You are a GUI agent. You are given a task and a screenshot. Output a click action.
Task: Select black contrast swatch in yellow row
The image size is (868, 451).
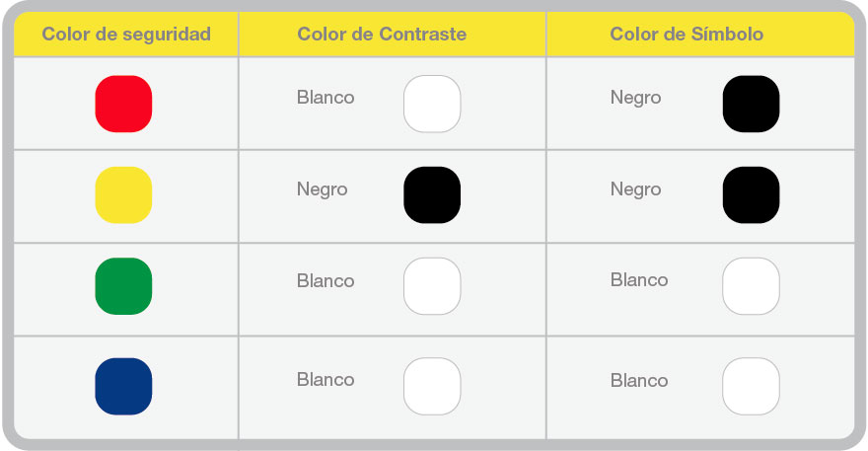432,194
